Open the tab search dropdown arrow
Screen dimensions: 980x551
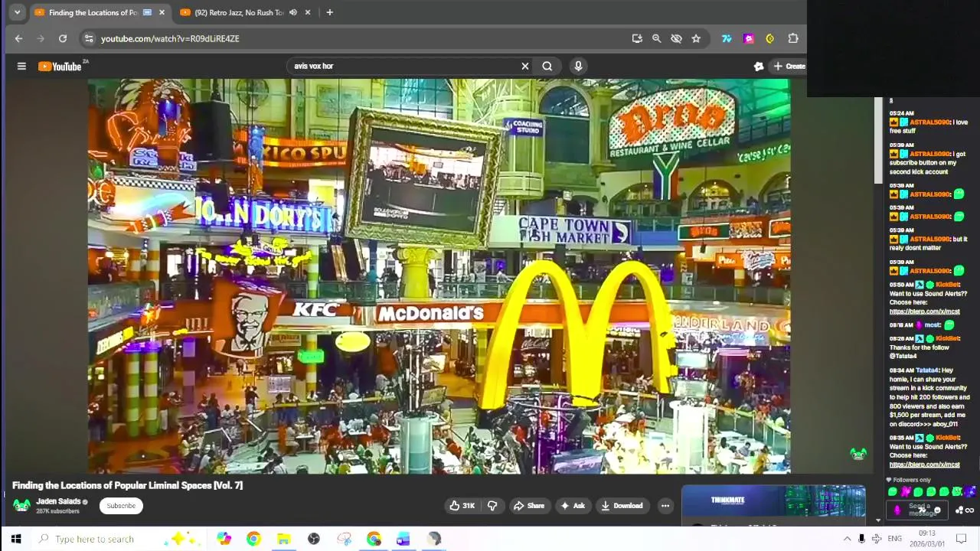pos(17,12)
